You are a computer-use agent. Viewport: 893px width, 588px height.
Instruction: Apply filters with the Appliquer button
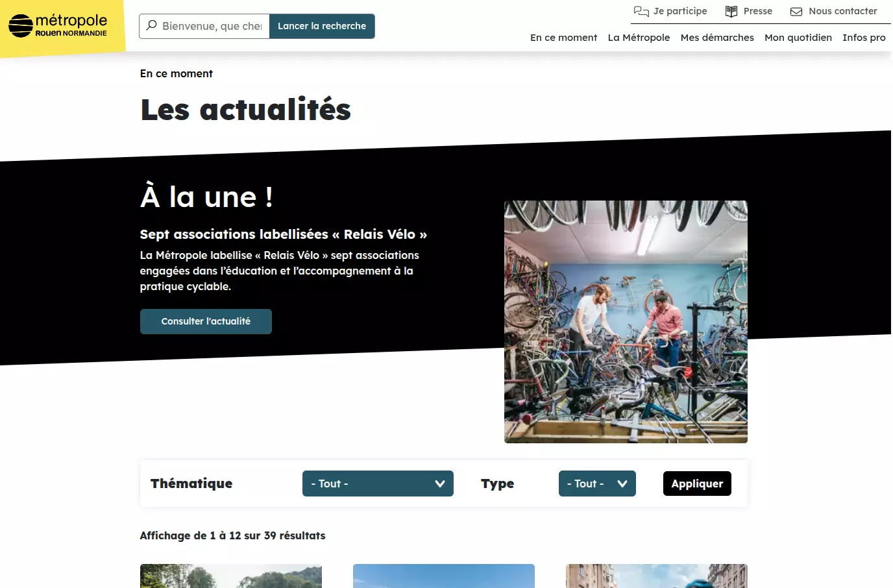coord(697,484)
